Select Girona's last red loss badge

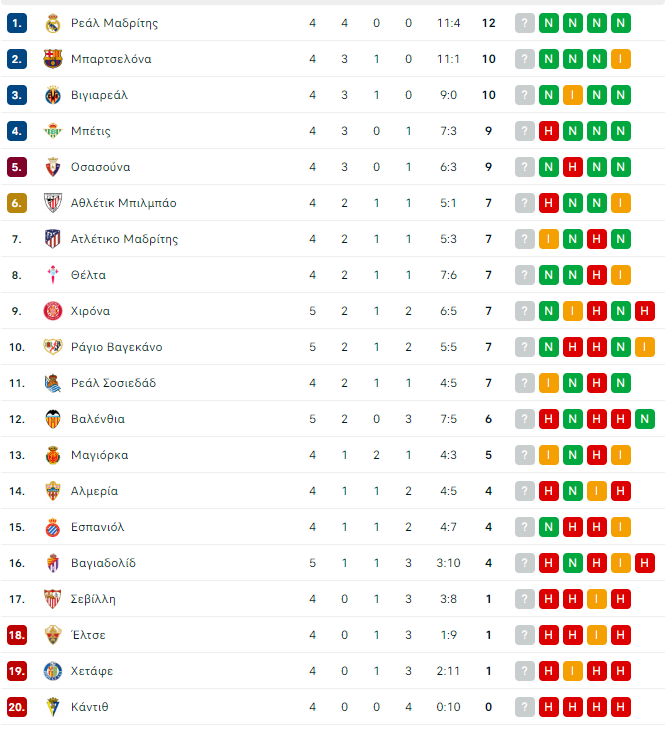(x=645, y=311)
